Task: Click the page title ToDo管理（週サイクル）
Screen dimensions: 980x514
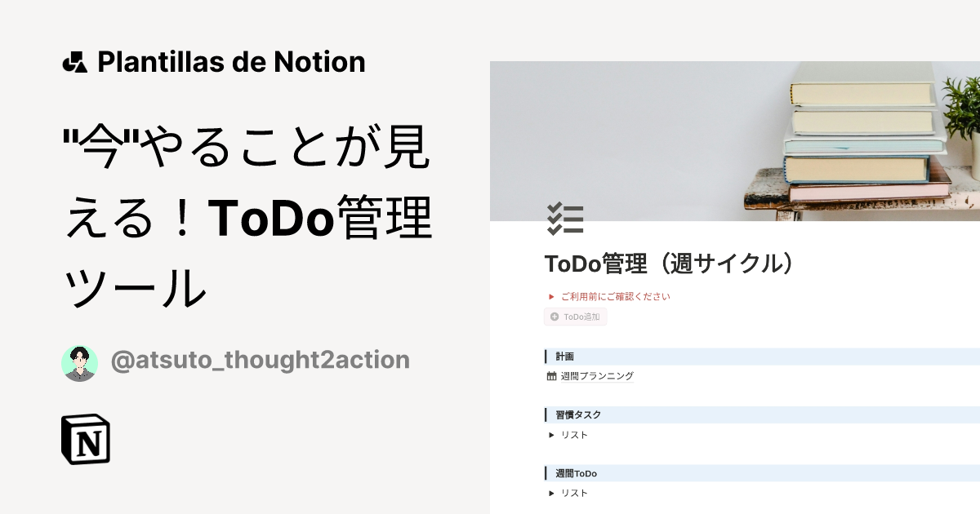Action: point(670,264)
